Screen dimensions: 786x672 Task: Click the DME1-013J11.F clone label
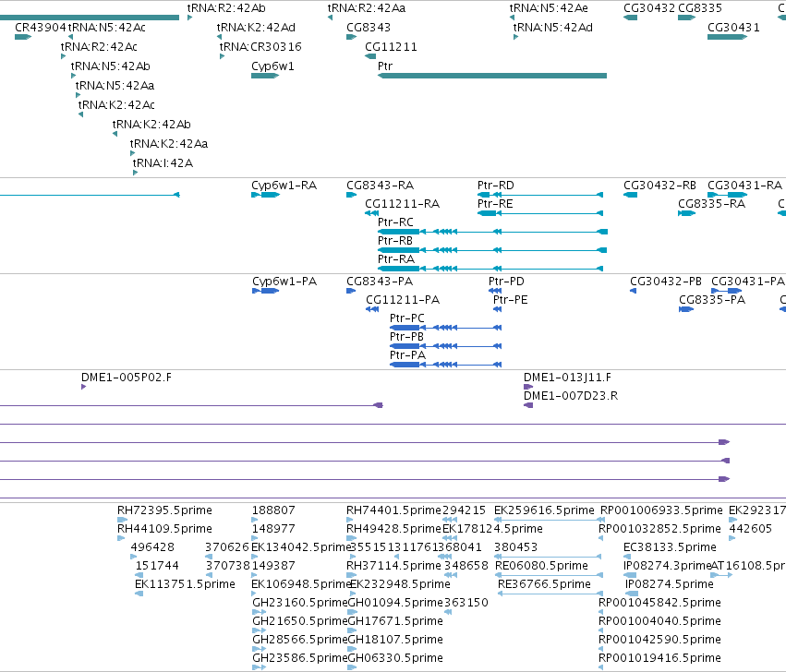(567, 378)
